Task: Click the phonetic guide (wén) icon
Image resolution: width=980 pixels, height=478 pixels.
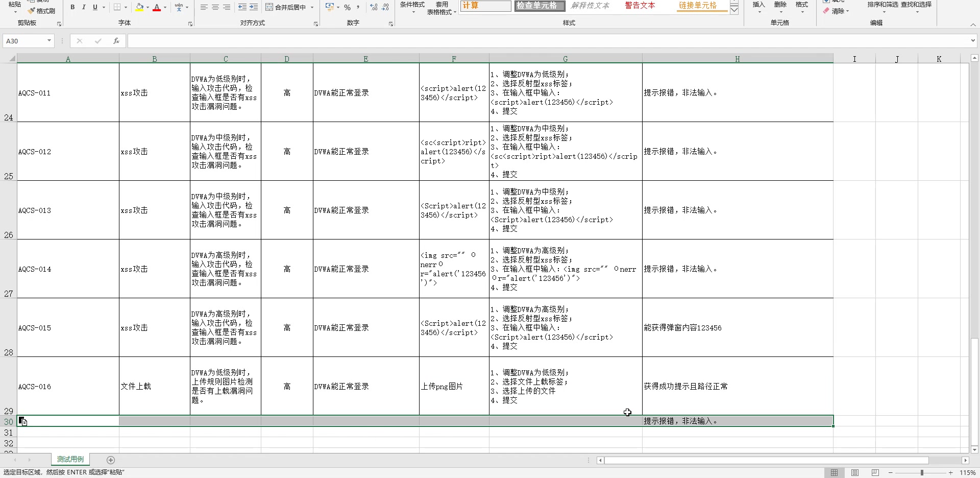Action: tap(179, 7)
